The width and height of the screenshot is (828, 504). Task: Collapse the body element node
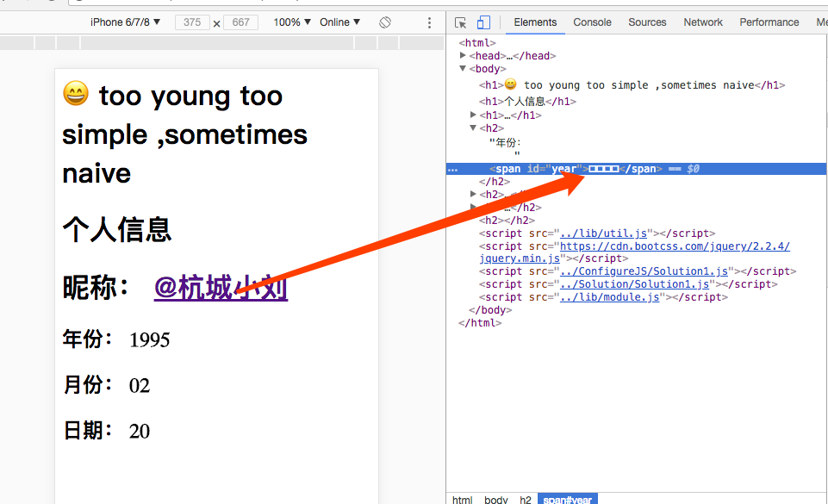point(463,69)
